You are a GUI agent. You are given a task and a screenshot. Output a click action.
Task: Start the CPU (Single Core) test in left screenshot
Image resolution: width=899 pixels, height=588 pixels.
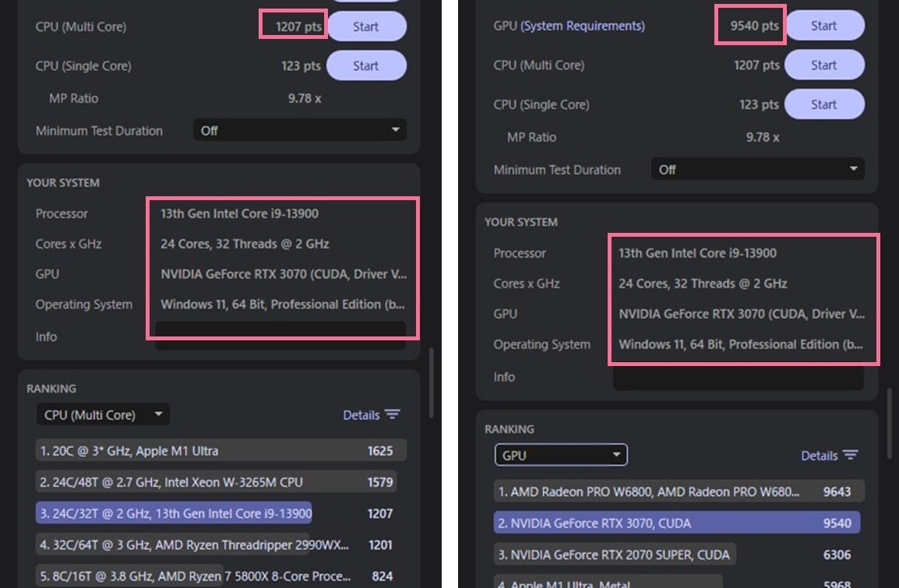click(366, 65)
